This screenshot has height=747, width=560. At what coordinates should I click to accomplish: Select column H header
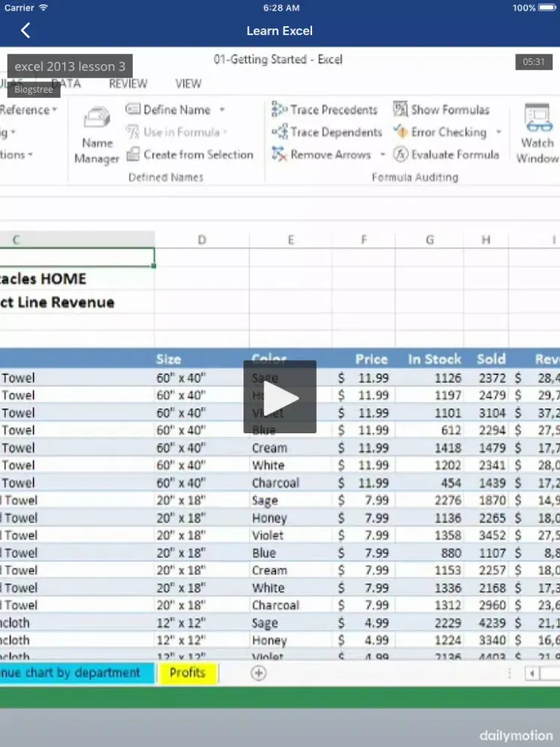tap(486, 240)
